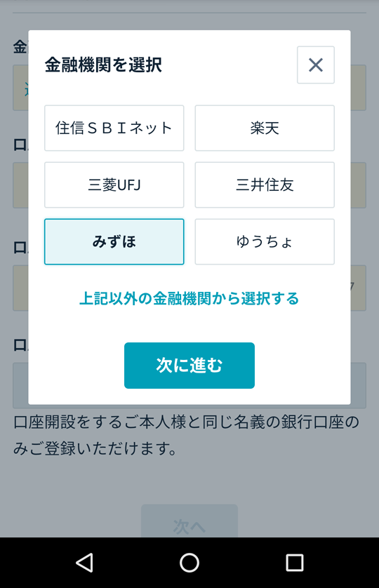Click the dimmed field showing a 7

359,288
